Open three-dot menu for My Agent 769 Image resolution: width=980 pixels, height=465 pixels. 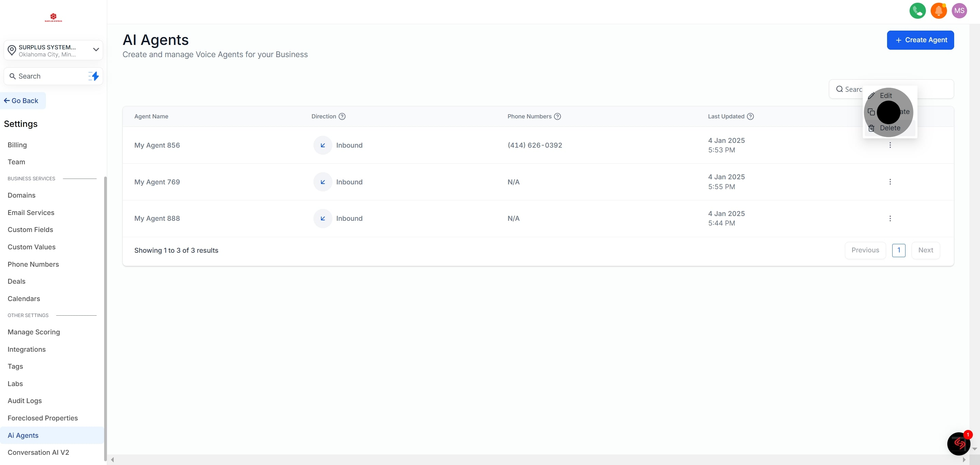point(890,182)
